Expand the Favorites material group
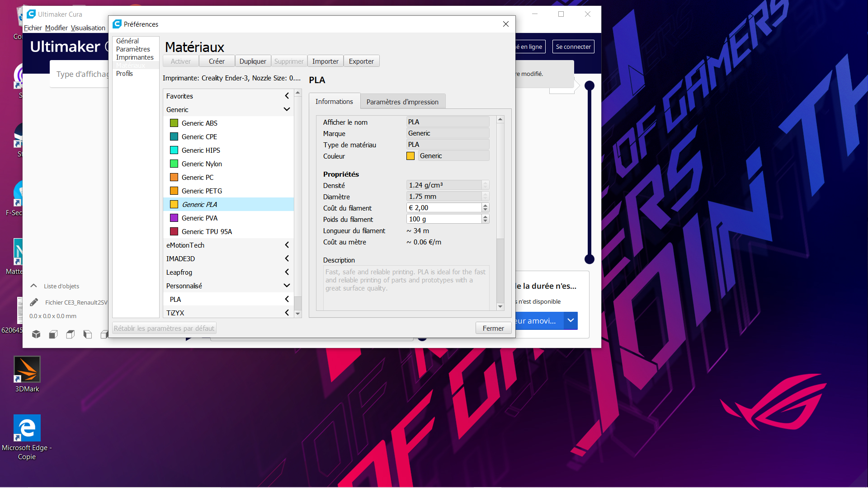 click(287, 96)
